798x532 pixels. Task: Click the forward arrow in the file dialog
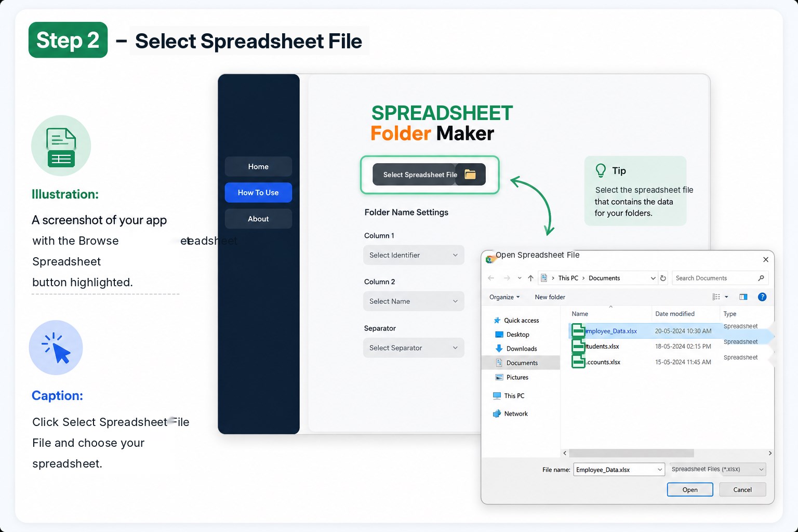[x=507, y=278]
